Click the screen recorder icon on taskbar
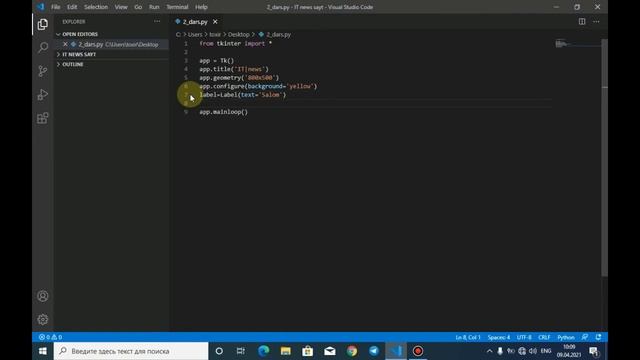 pos(418,351)
